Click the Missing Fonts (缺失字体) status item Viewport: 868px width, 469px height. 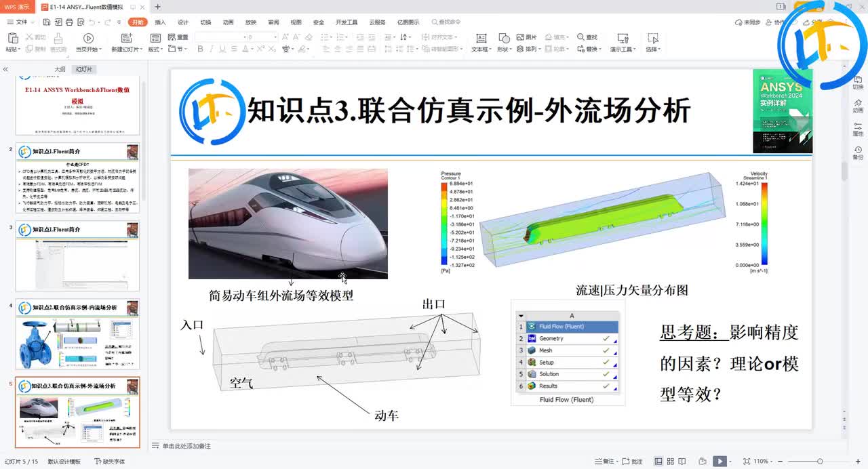[109, 462]
